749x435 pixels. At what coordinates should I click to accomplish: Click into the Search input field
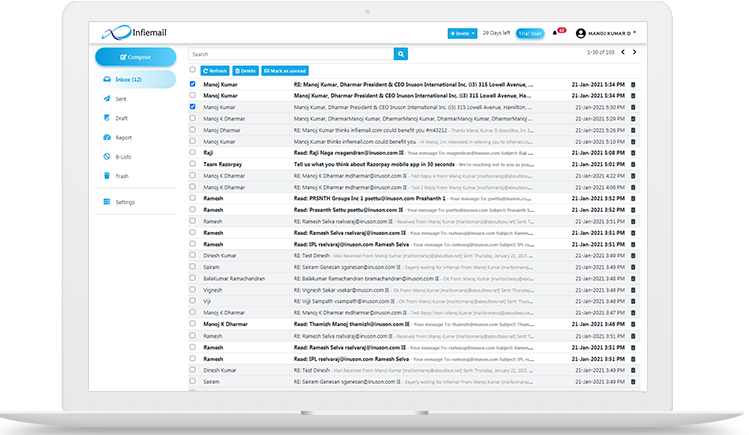(290, 54)
